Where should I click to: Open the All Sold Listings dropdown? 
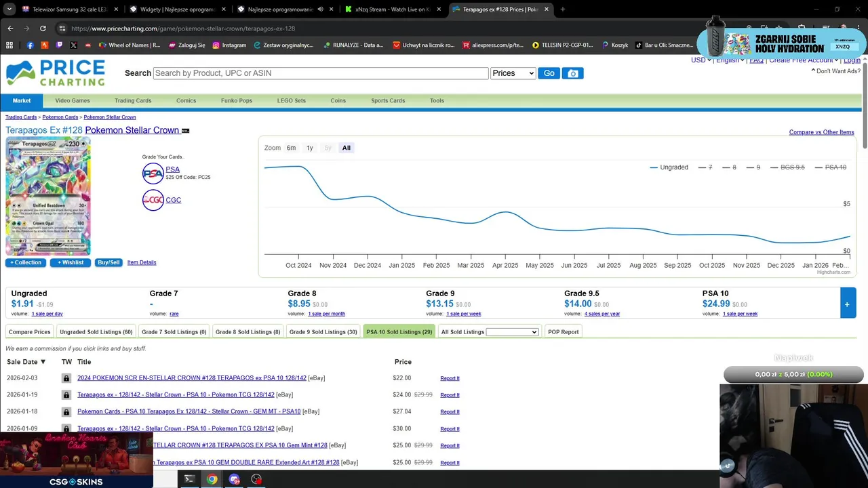coord(512,332)
